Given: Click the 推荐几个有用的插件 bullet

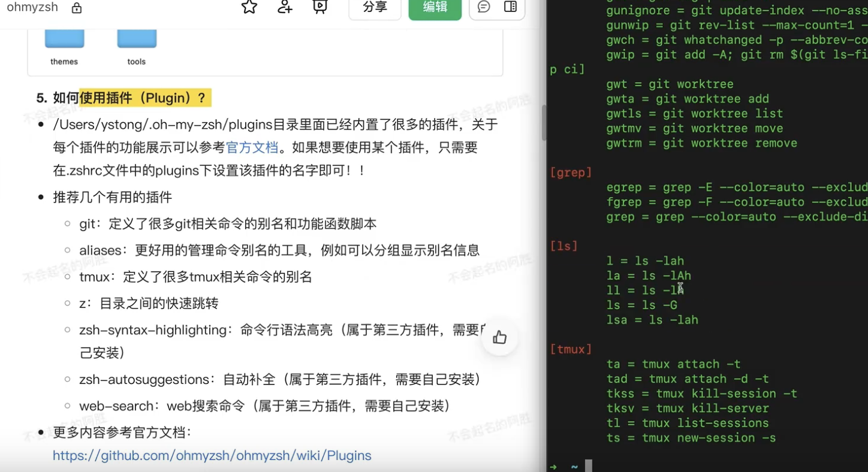Looking at the screenshot, I should pyautogui.click(x=113, y=198).
